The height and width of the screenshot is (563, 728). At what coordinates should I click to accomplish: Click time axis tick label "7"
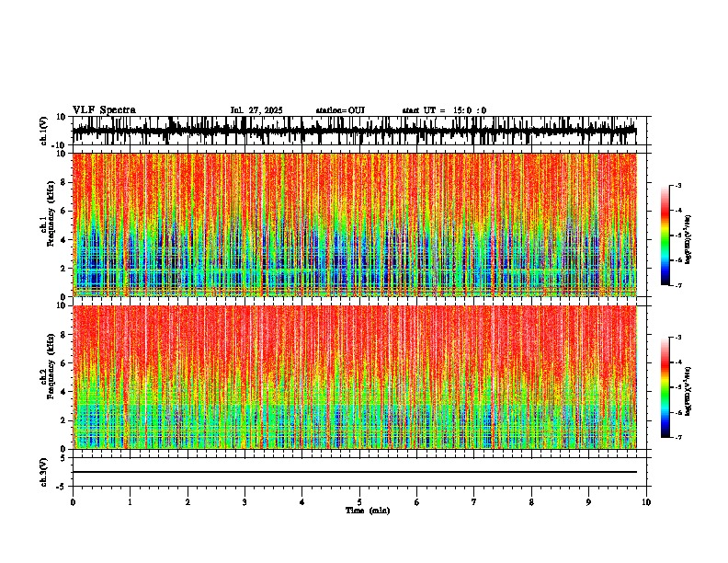tap(474, 502)
